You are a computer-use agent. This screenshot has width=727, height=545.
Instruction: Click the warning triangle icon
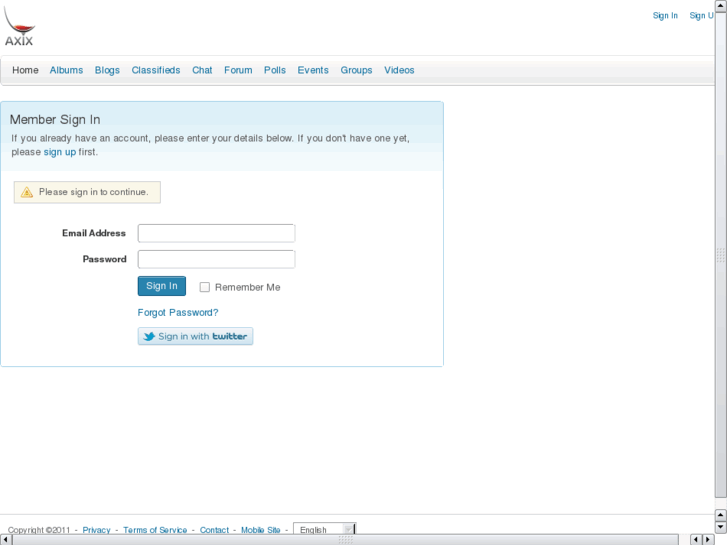coord(27,192)
